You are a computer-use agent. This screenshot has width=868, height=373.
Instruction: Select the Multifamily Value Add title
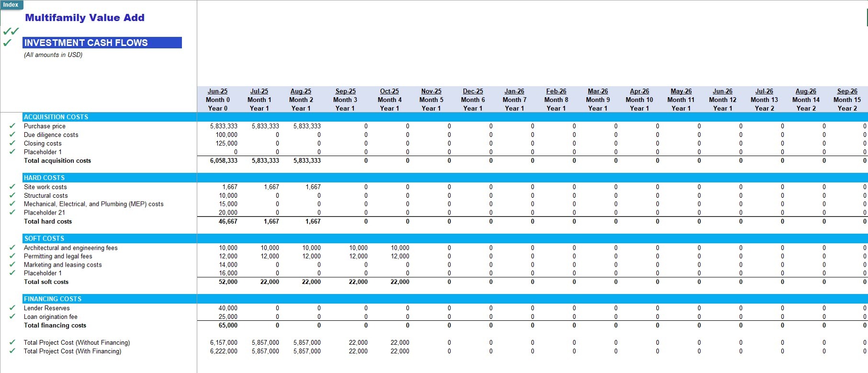(85, 18)
